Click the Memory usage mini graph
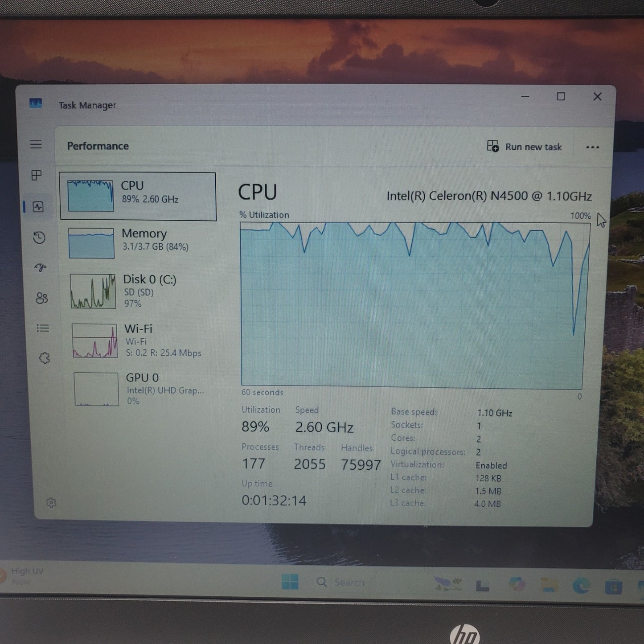644x644 pixels. pos(91,243)
